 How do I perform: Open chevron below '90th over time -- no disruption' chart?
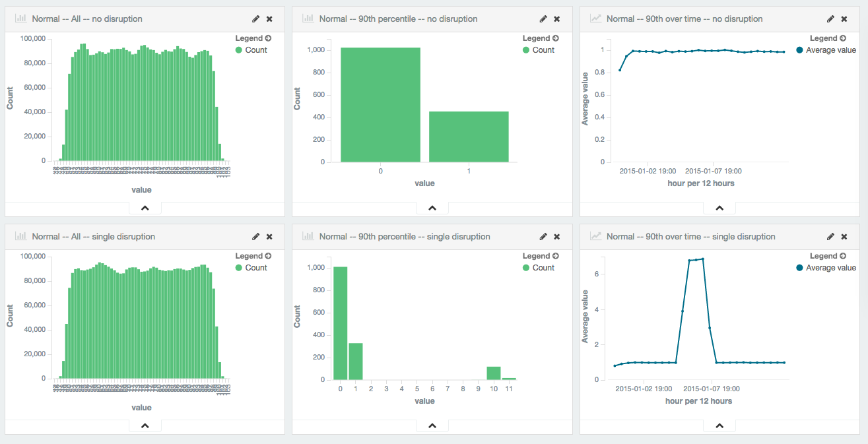coord(719,208)
